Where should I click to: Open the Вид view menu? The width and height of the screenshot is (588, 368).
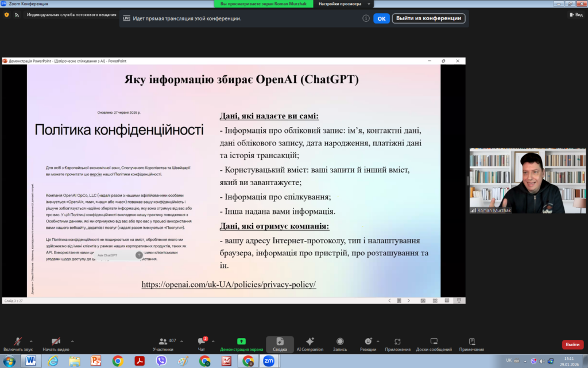click(576, 14)
